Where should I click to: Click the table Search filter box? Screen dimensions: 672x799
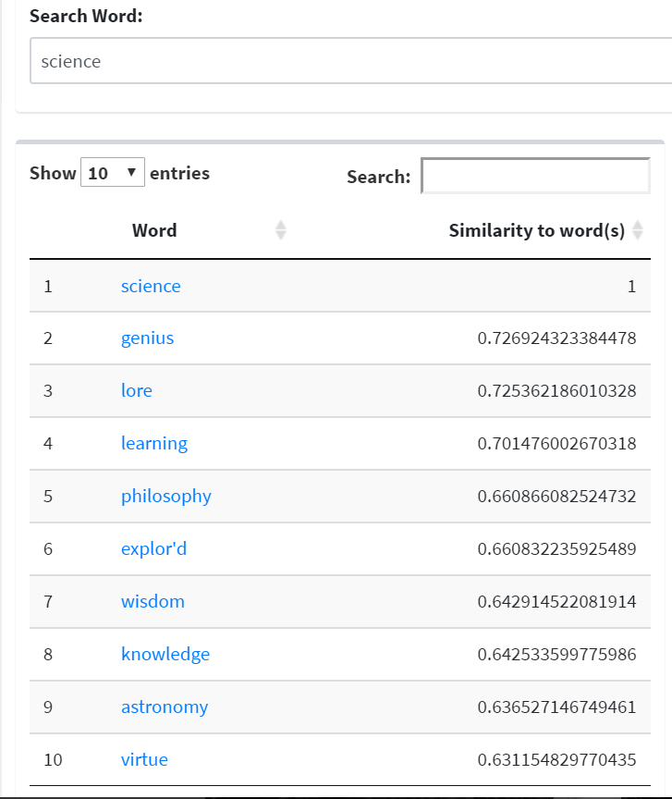[x=535, y=176]
